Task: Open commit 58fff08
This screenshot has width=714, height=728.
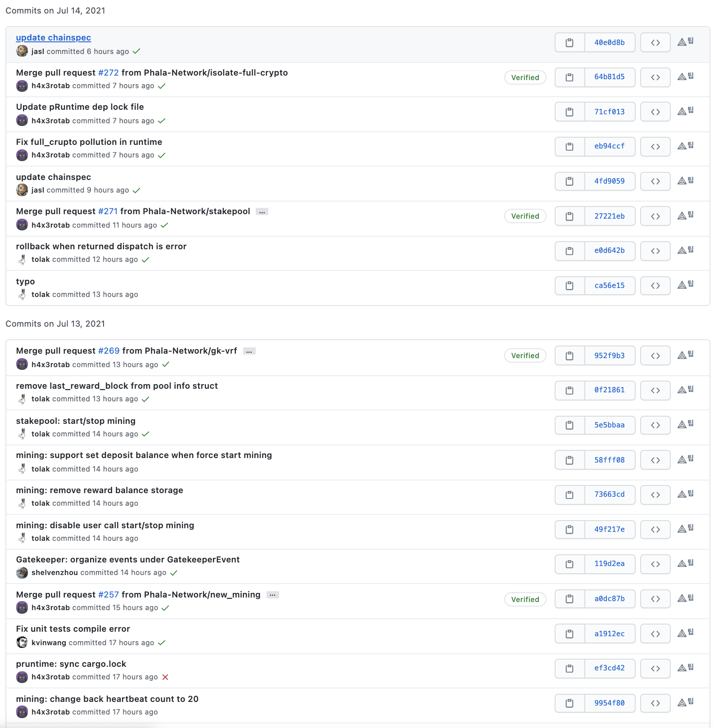Action: [x=610, y=460]
